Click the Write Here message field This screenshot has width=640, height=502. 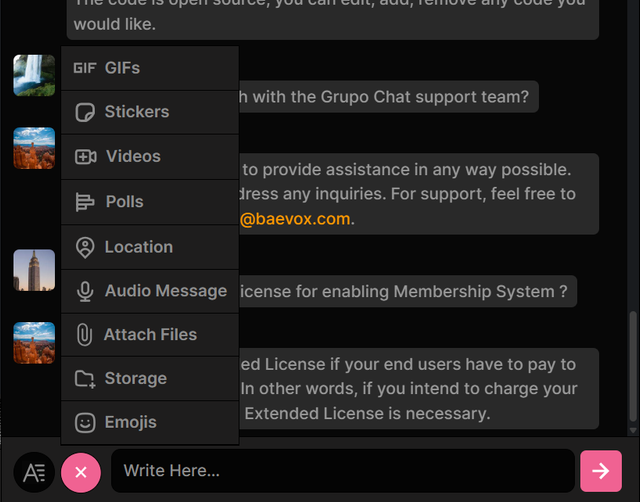tap(342, 471)
